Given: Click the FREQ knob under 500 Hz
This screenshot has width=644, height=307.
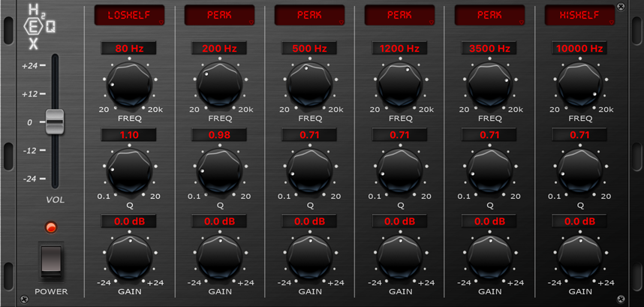Looking at the screenshot, I should click(309, 83).
